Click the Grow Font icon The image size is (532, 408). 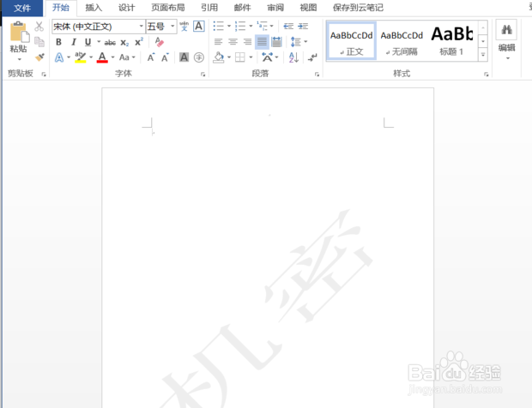pyautogui.click(x=151, y=57)
